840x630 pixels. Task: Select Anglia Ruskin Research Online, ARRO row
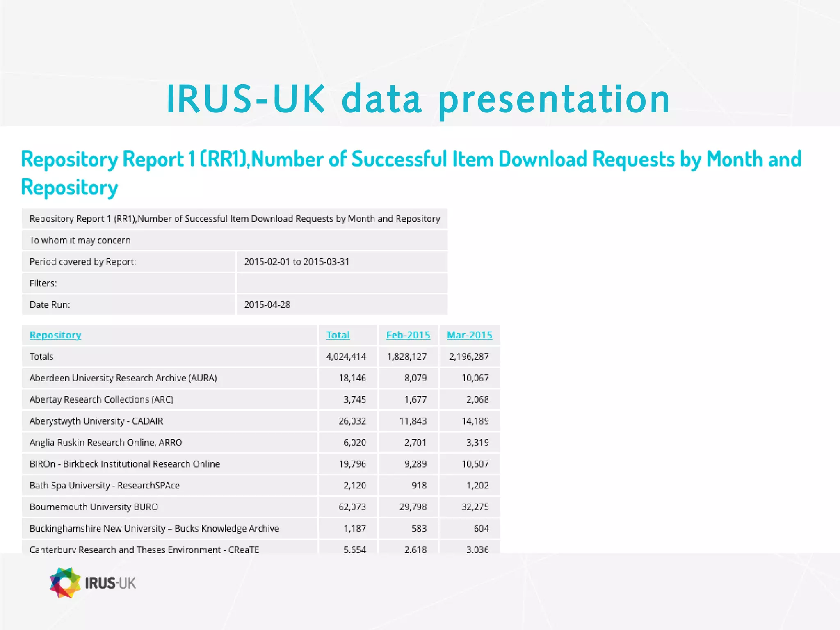(261, 442)
